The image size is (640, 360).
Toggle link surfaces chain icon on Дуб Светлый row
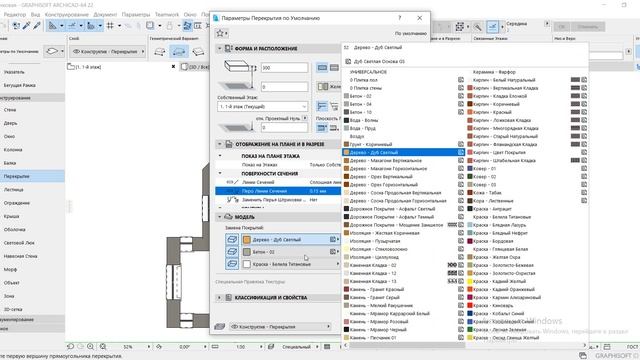pos(334,240)
